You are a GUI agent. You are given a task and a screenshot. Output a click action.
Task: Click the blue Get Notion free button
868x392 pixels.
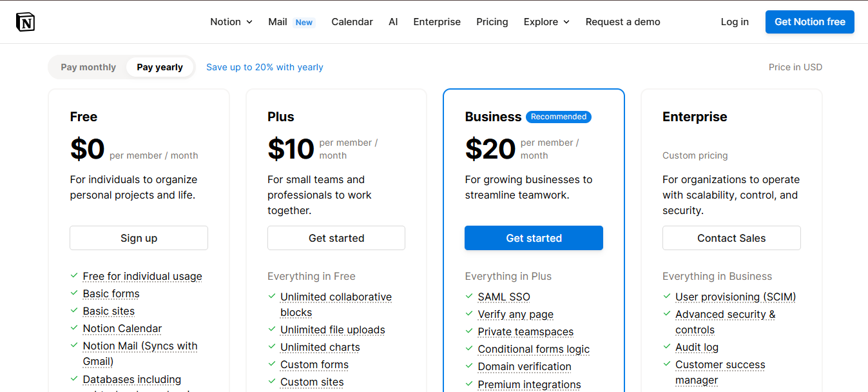point(810,22)
